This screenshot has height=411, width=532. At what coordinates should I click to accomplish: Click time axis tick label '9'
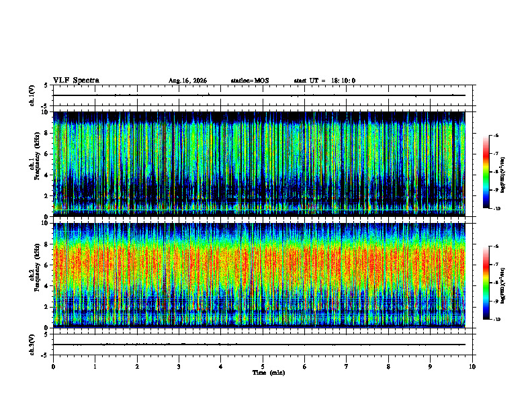tap(430, 367)
